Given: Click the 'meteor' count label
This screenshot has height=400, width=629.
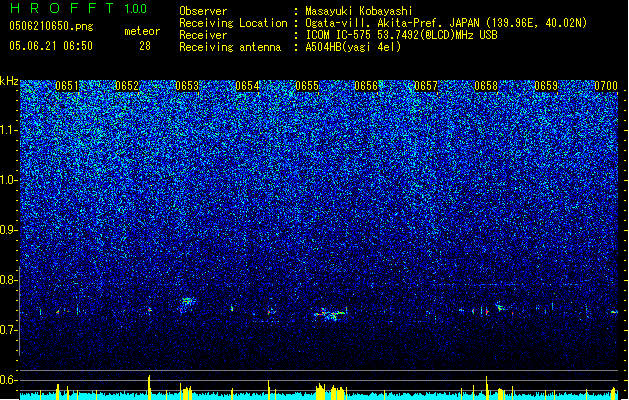Looking at the screenshot, I should [x=142, y=31].
